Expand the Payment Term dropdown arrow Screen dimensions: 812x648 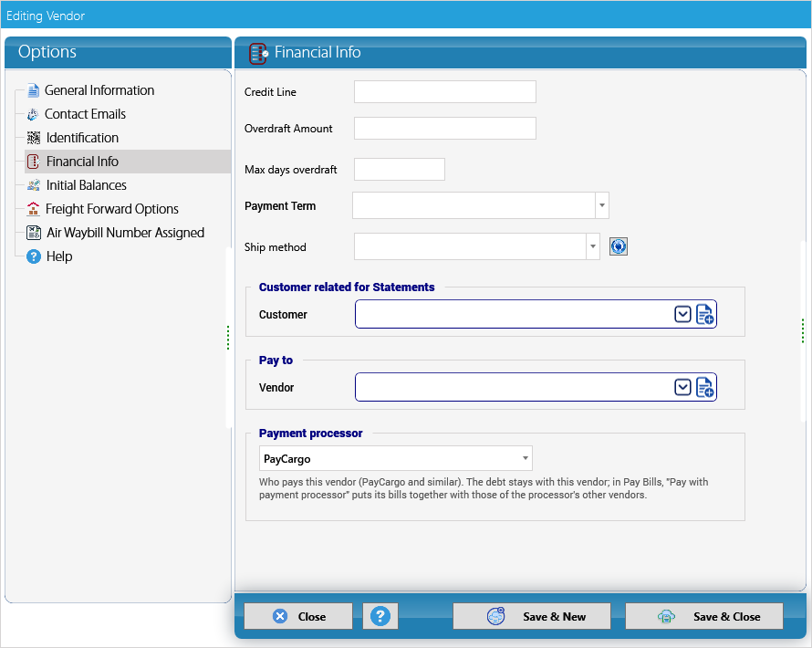(x=602, y=205)
